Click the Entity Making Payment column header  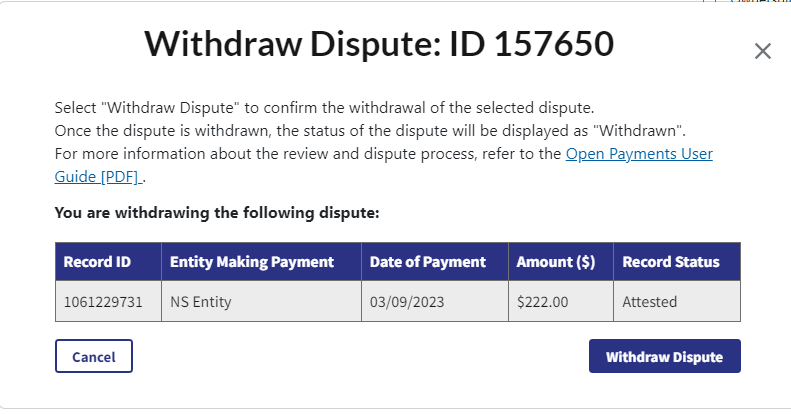pyautogui.click(x=252, y=262)
